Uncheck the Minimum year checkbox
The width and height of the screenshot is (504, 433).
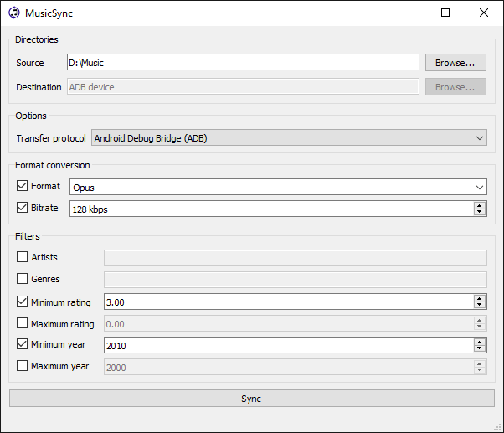click(x=23, y=345)
